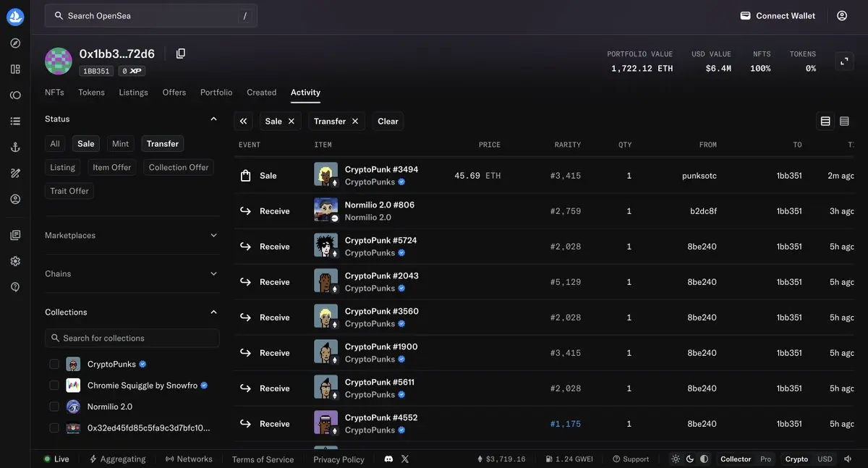
Task: Remove the Sale filter chip
Action: pyautogui.click(x=292, y=122)
